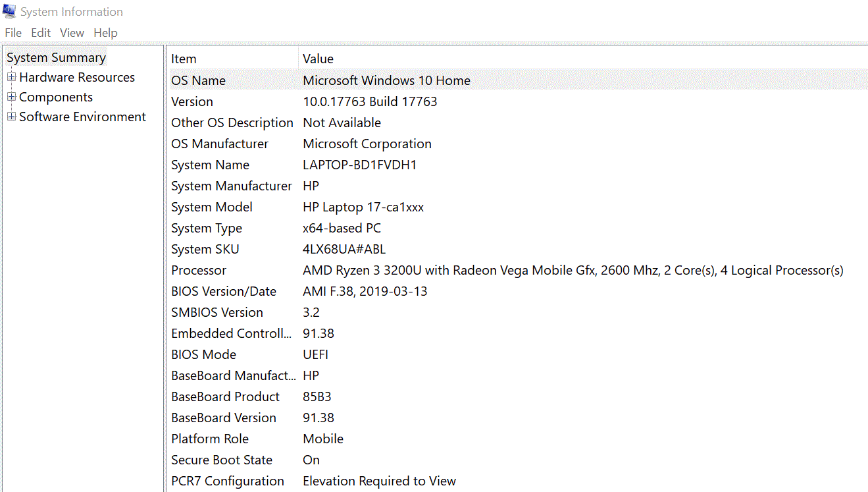
Task: Select the BIOS Version/Date row label
Action: click(224, 291)
